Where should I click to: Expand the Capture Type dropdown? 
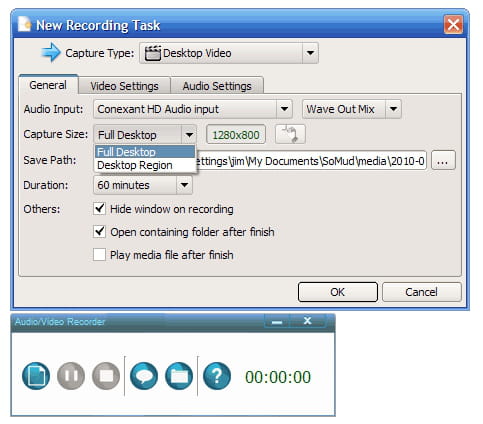pos(310,53)
